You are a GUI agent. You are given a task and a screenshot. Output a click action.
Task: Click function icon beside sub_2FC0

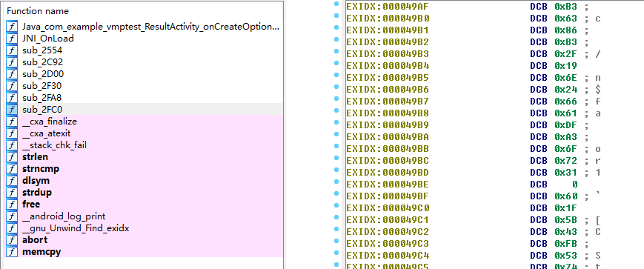pyautogui.click(x=13, y=109)
